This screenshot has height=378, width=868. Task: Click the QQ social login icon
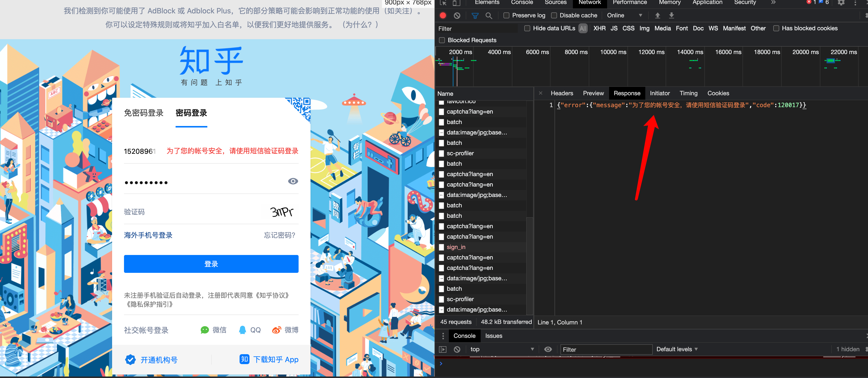point(242,330)
